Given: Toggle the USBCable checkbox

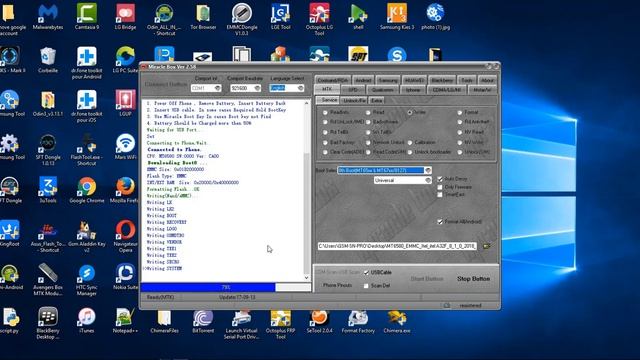Looking at the screenshot, I should coord(366,272).
